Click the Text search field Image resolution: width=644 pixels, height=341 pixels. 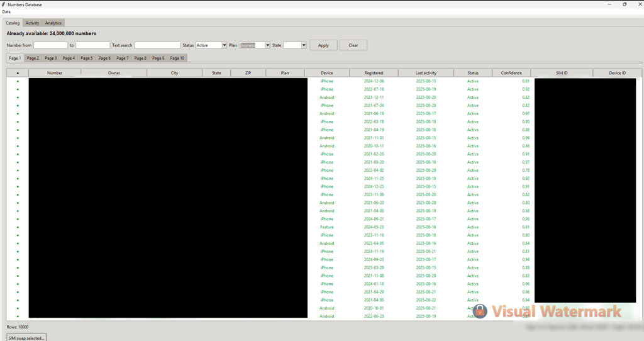(157, 45)
